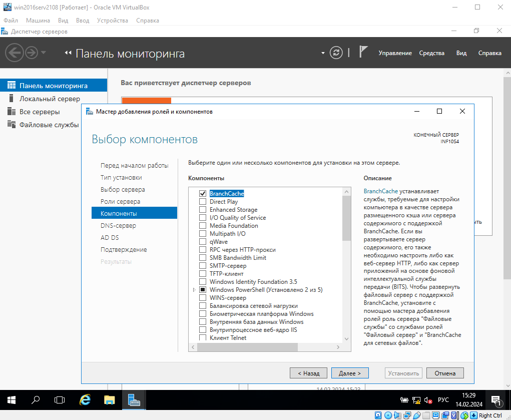Open Task View on taskbar
Image resolution: width=511 pixels, height=420 pixels.
click(60, 400)
